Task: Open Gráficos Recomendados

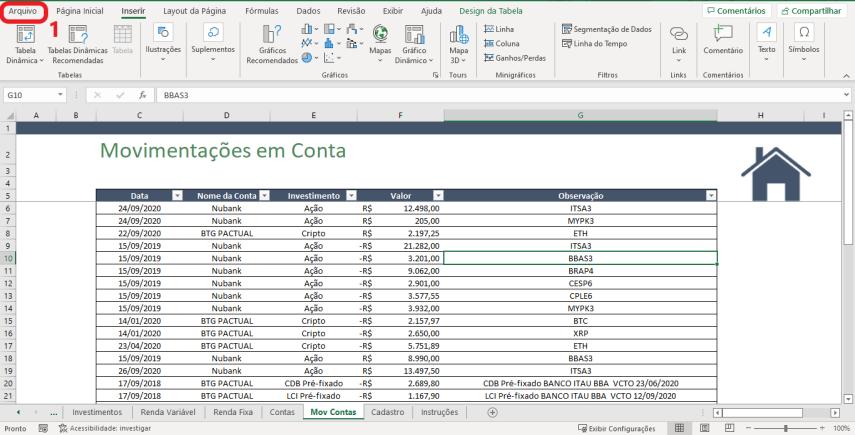Action: 272,45
